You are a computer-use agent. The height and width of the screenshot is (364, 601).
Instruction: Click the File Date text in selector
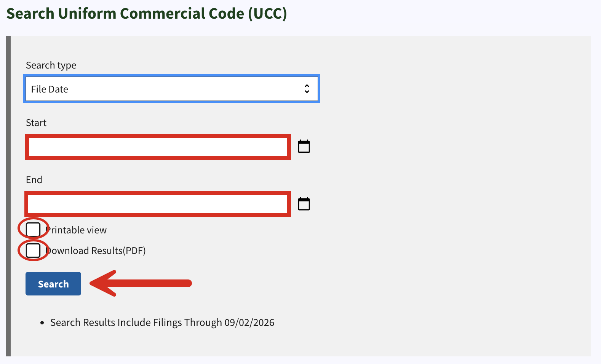50,89
